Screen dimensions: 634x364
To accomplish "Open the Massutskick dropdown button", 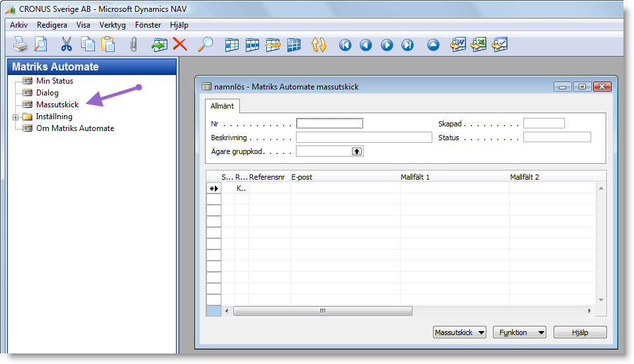I will pyautogui.click(x=459, y=332).
